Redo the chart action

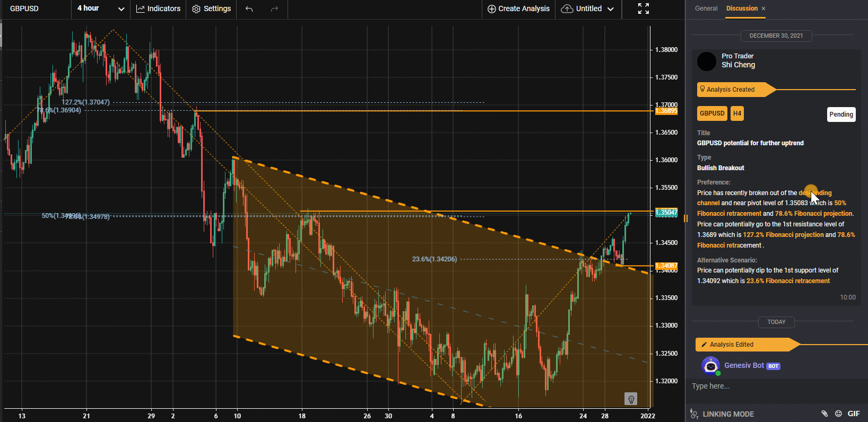pyautogui.click(x=274, y=9)
